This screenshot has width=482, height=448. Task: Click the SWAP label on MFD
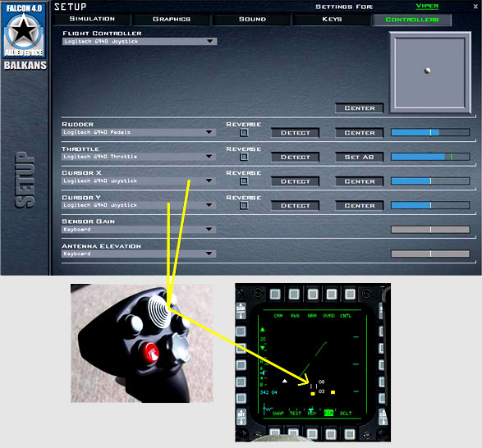point(278,414)
